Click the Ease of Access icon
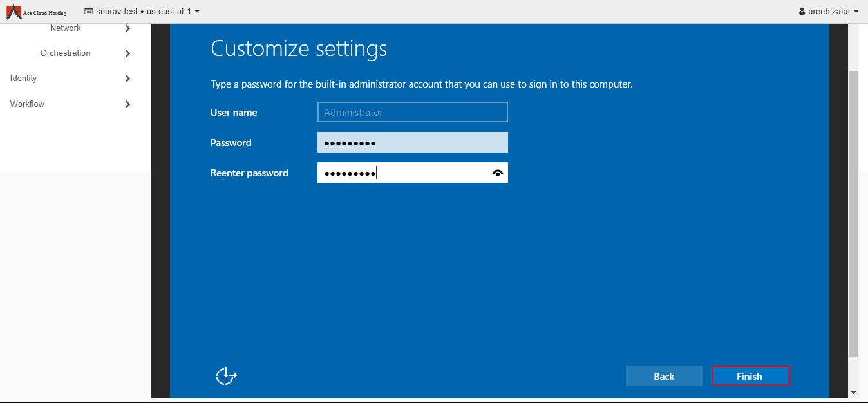 [226, 376]
